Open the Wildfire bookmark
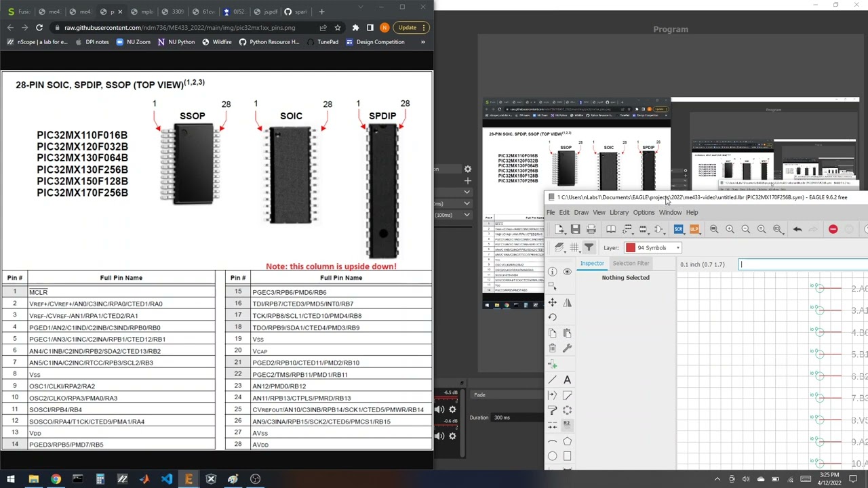The height and width of the screenshot is (488, 868). tap(217, 42)
